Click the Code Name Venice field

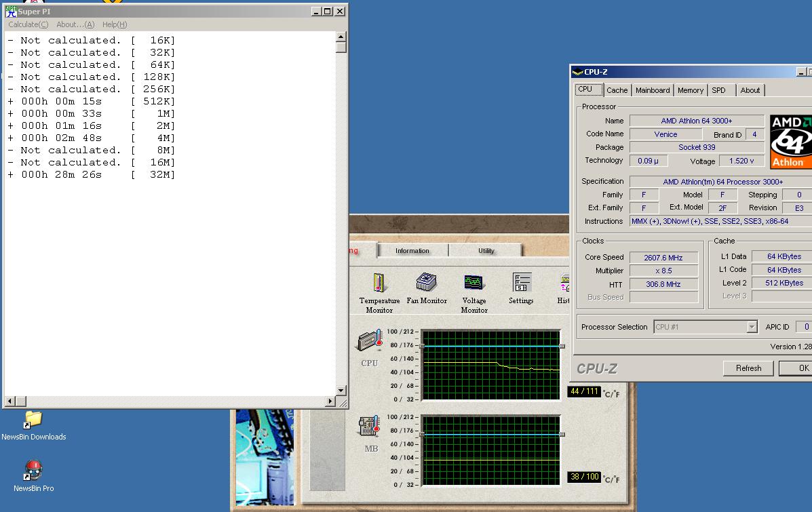pyautogui.click(x=665, y=134)
